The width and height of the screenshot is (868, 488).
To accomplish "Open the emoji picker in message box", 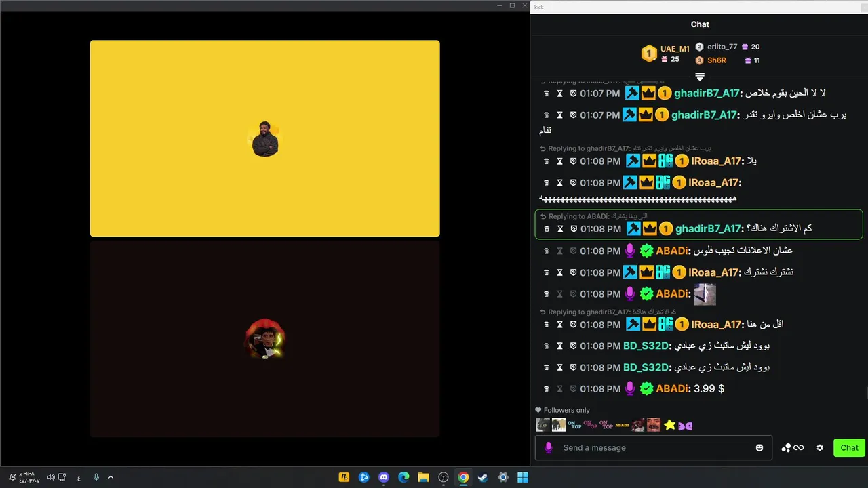I will (759, 448).
